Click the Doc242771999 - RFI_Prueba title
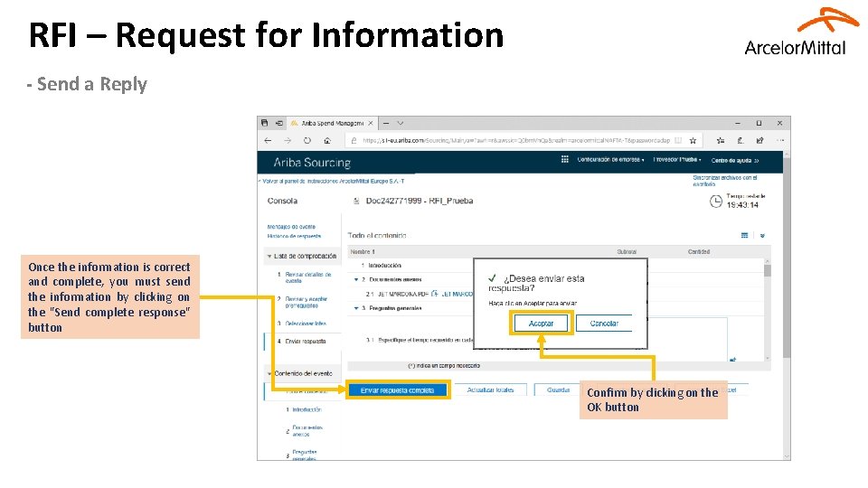 pos(419,201)
